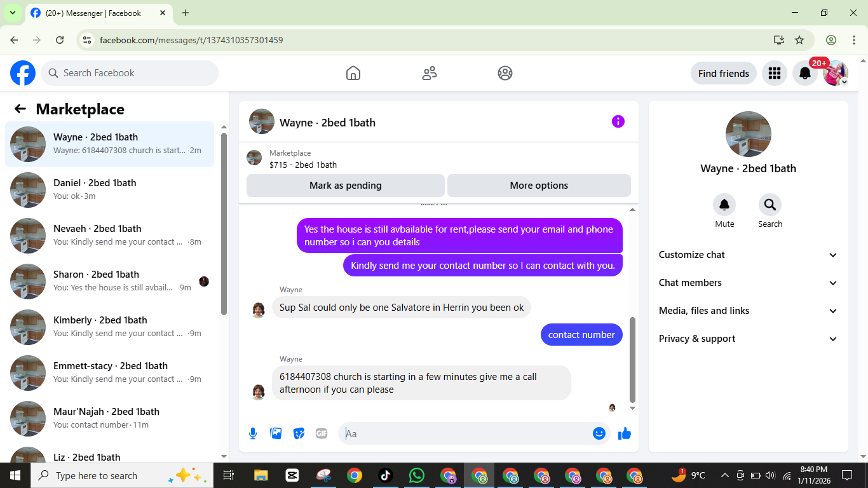
Task: Open the emoji picker smiley
Action: 599,433
